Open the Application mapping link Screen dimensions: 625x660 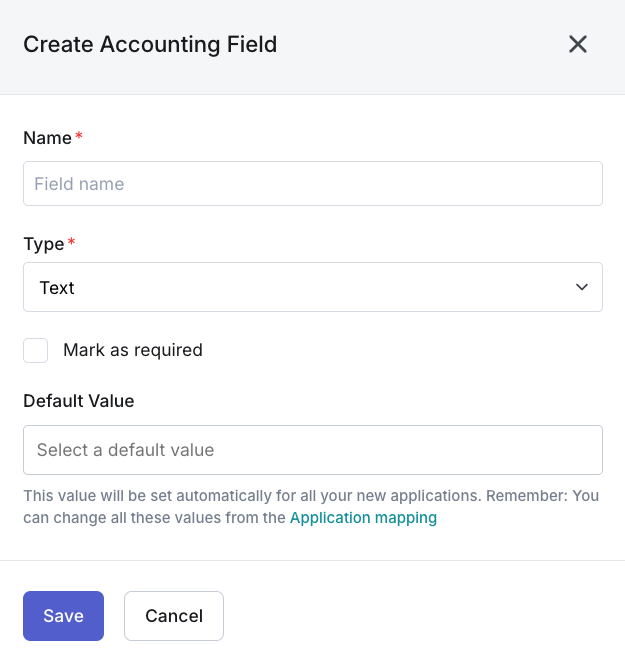coord(363,518)
